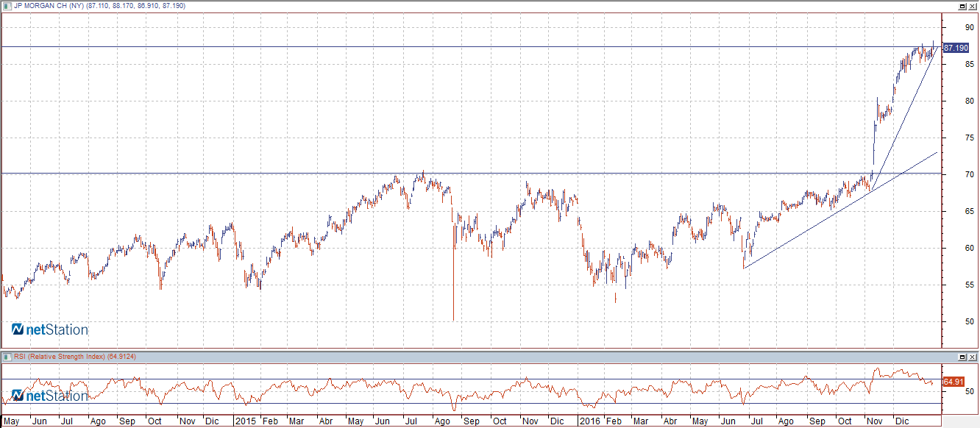Click the 64.91 RSI value label
The height and width of the screenshot is (428, 980).
click(953, 382)
